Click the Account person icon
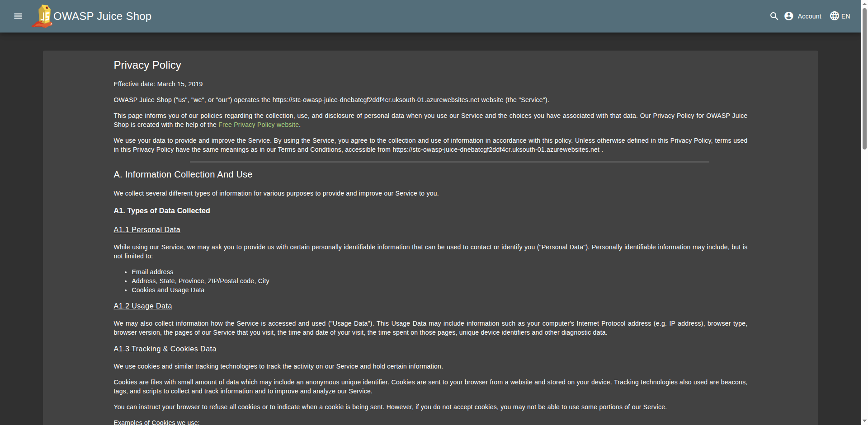 (789, 16)
